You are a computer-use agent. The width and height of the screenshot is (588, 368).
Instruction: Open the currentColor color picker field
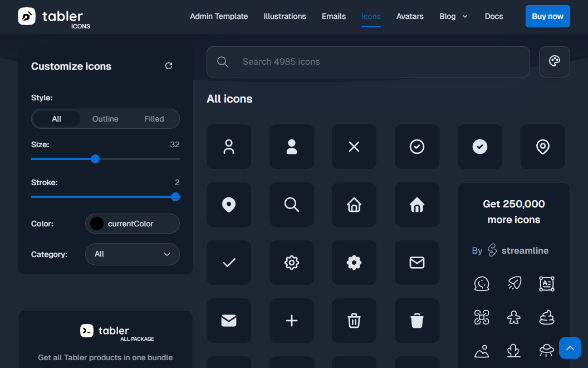tap(133, 224)
